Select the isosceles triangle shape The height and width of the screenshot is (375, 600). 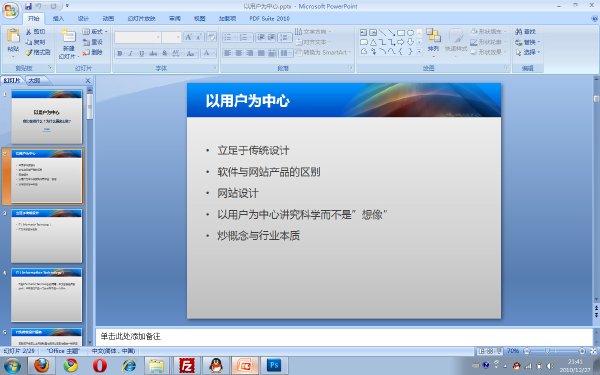373,42
